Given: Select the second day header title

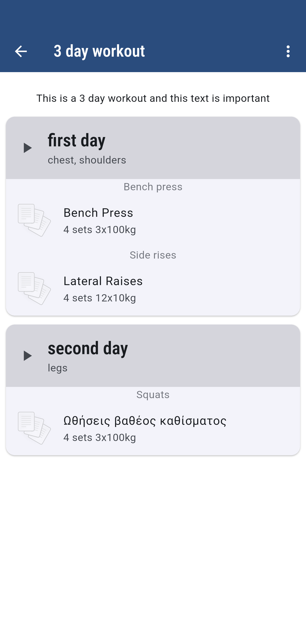Looking at the screenshot, I should coord(88,348).
